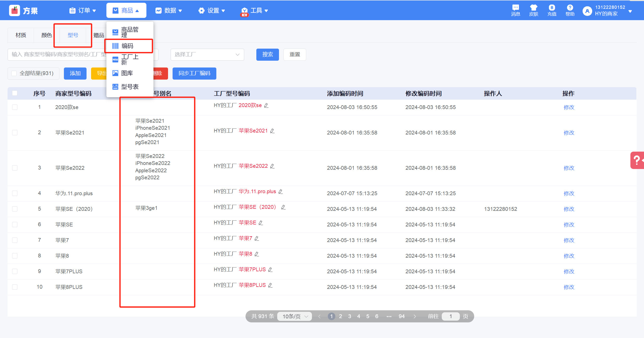Switch to the 材质 tab

pyautogui.click(x=21, y=35)
